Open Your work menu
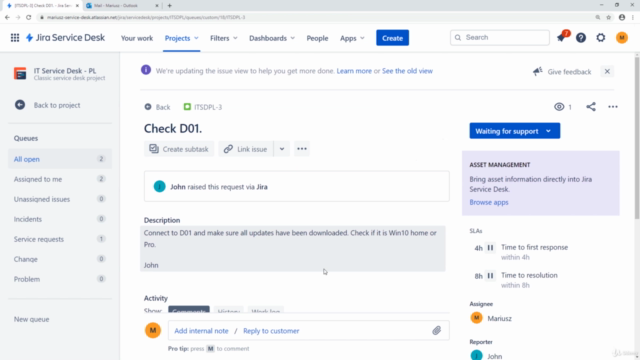 (x=137, y=38)
